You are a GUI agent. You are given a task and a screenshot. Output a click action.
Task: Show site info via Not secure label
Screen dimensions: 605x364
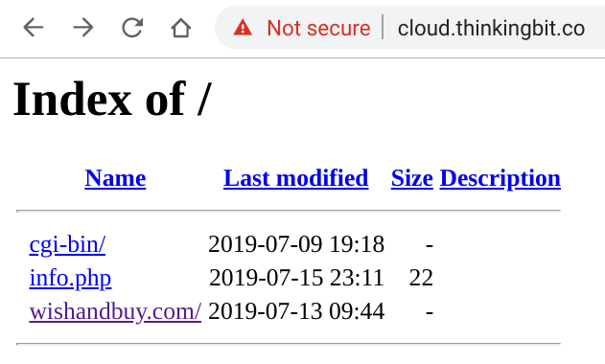(x=318, y=28)
